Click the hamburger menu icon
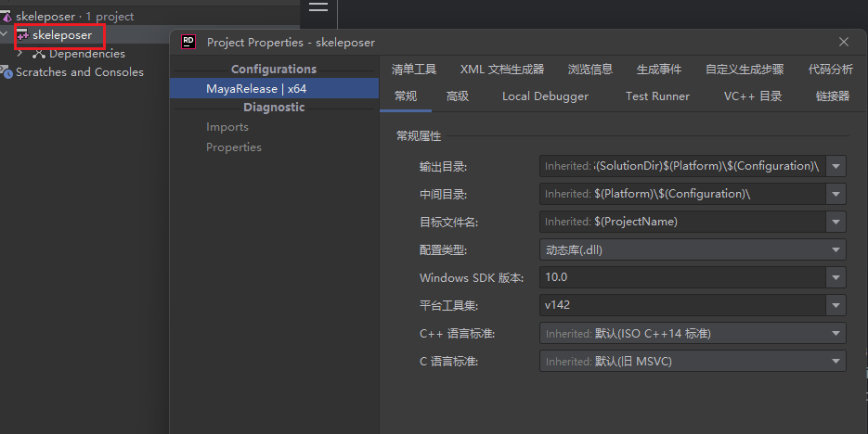868x434 pixels. tap(318, 6)
